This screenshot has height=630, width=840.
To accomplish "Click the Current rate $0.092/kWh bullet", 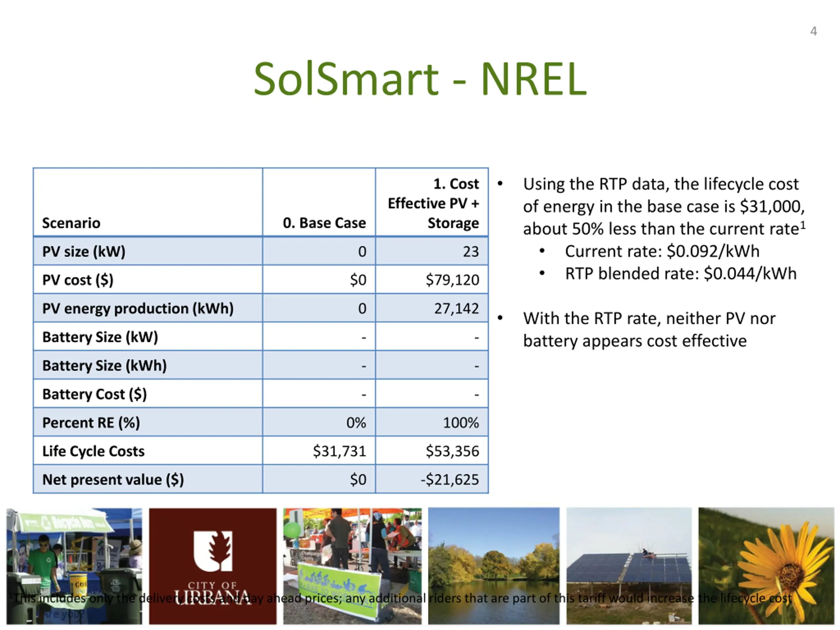I will [662, 251].
